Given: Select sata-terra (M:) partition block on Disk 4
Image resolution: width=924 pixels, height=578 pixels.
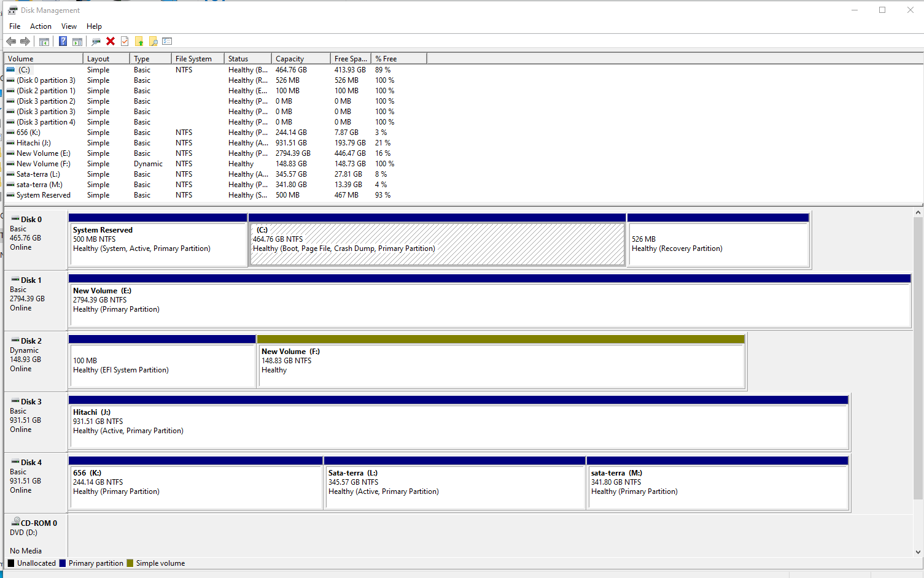Looking at the screenshot, I should pos(718,483).
